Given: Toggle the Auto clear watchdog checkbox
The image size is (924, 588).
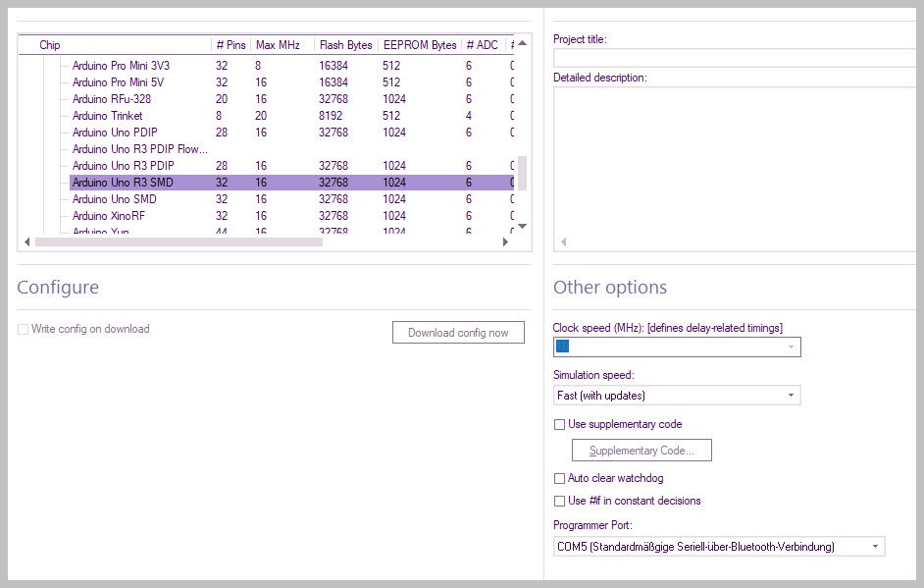Looking at the screenshot, I should (560, 479).
